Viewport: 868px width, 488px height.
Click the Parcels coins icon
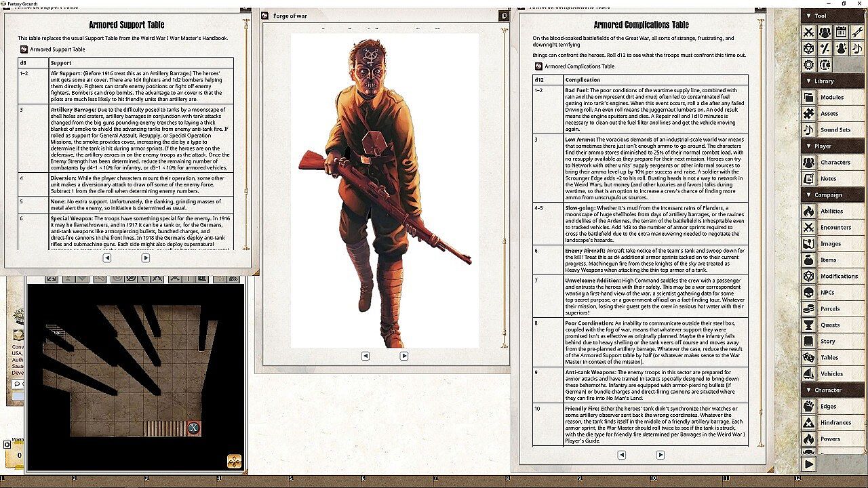point(808,308)
